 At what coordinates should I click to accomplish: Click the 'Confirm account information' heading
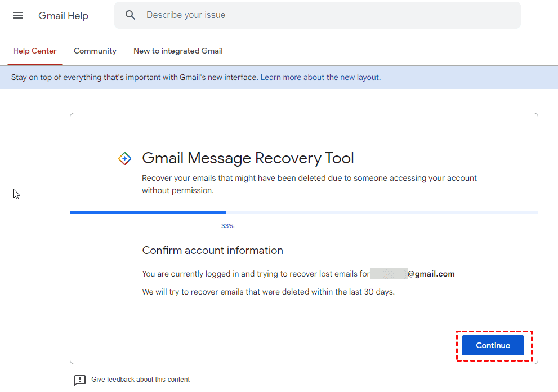[x=212, y=250]
